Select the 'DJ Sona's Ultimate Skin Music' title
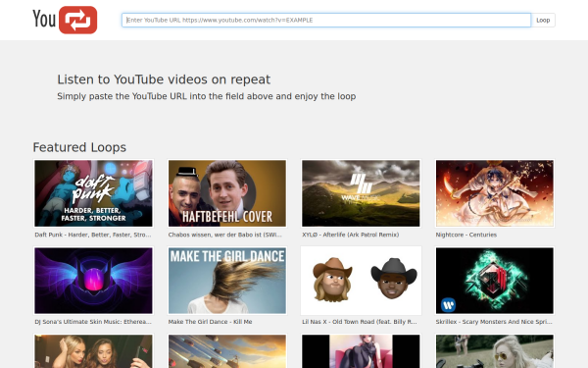 [93, 322]
